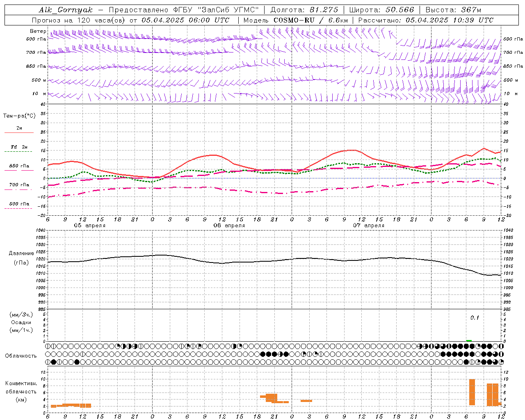Click the '850 гПа' temperature legend entry

(x=19, y=166)
